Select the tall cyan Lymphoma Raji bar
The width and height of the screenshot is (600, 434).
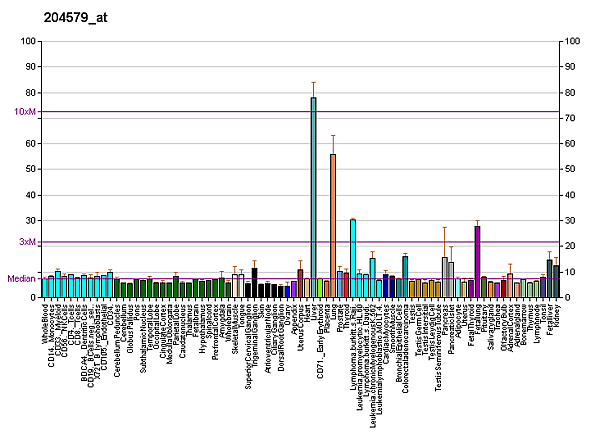coord(353,257)
